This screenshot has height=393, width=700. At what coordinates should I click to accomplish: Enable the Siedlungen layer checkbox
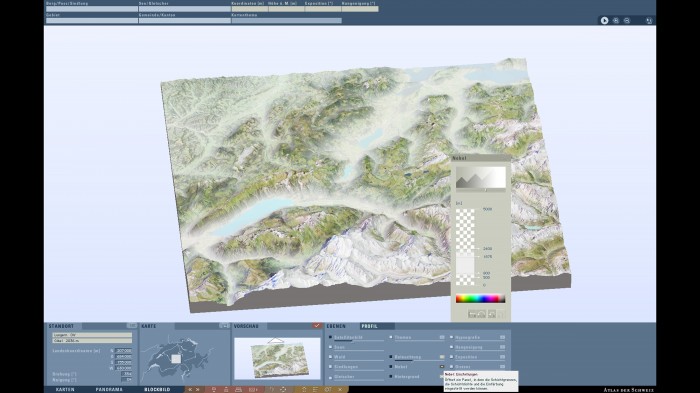click(x=330, y=367)
